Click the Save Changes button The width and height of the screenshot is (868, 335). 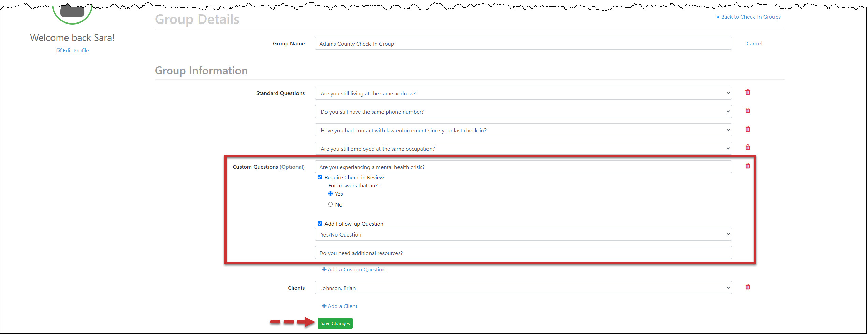tap(335, 323)
